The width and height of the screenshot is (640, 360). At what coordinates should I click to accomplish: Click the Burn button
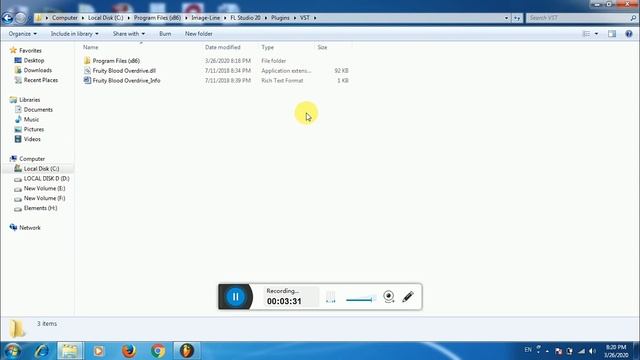(x=165, y=34)
